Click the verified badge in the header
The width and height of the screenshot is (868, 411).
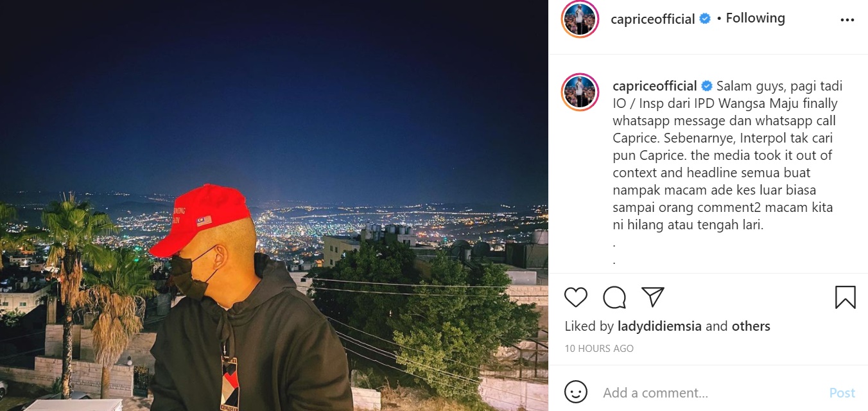705,19
